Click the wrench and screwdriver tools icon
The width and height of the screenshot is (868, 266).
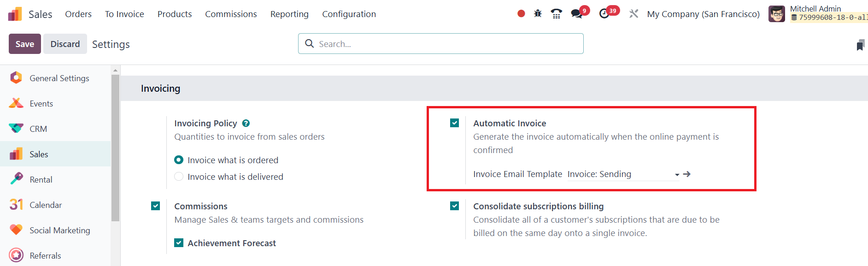[634, 14]
